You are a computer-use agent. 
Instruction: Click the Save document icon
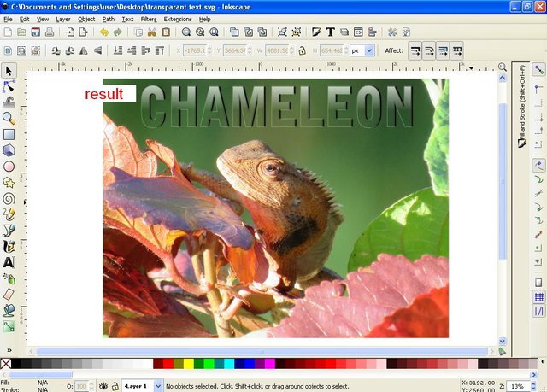[36, 32]
